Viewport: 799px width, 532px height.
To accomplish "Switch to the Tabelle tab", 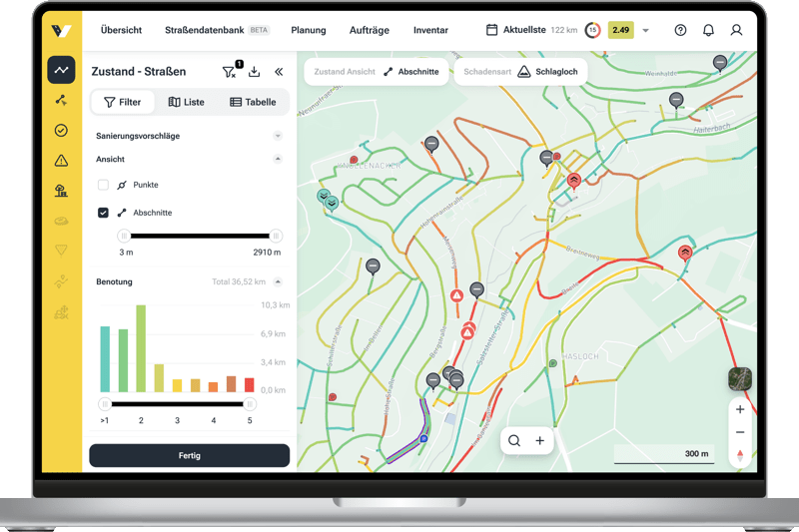I will pos(253,102).
